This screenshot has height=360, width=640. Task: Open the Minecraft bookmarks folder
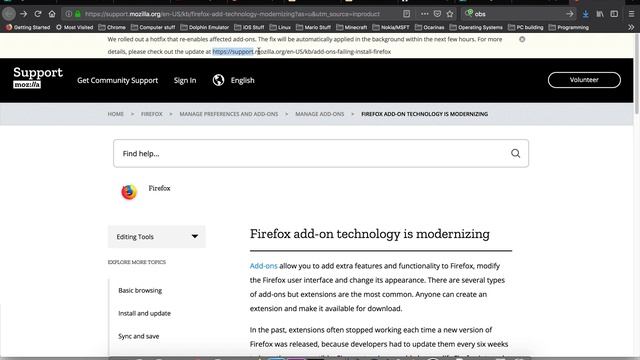click(351, 27)
